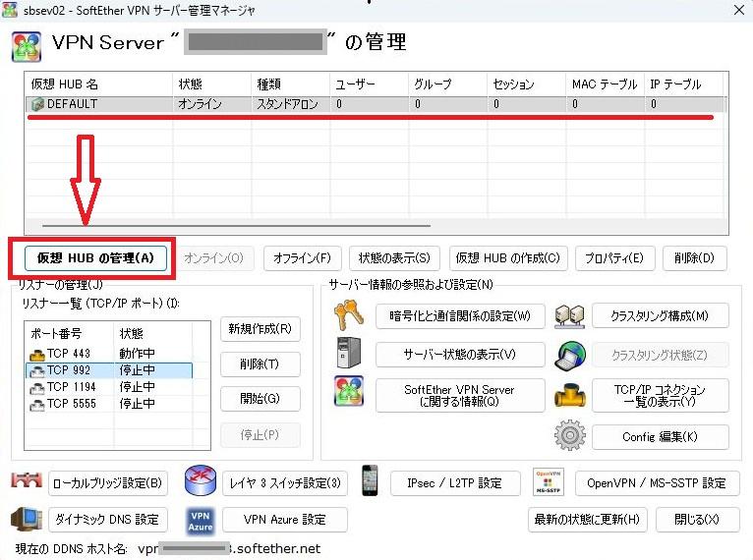Click the listener 削除(T) button
The image size is (753, 560).
coord(261,364)
